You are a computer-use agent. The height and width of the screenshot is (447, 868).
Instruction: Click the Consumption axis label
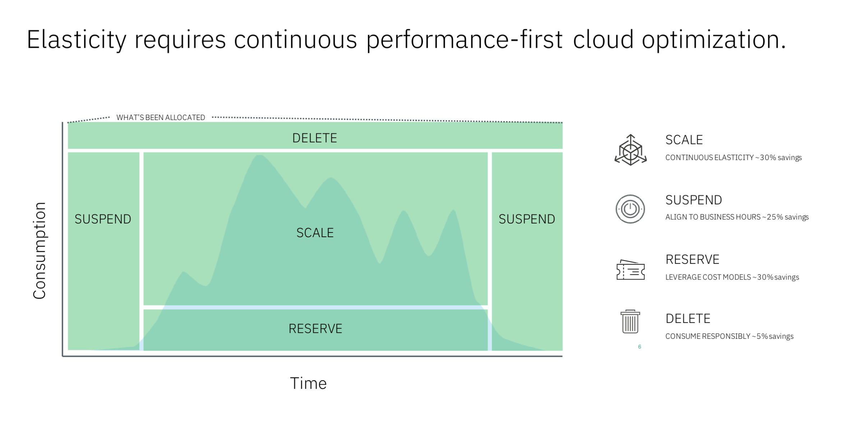(x=40, y=250)
